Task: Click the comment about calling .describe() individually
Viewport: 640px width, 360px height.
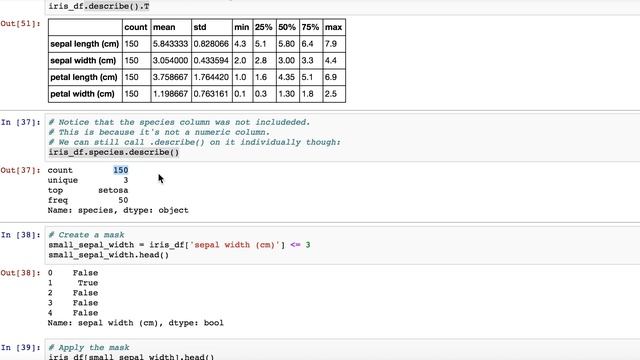Action: point(194,142)
